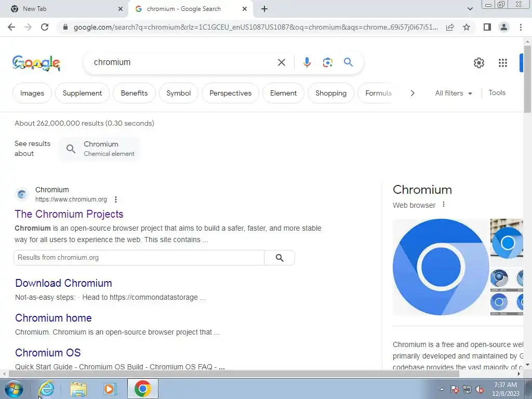Open the browser side panel
The height and width of the screenshot is (399, 532).
coord(487,27)
